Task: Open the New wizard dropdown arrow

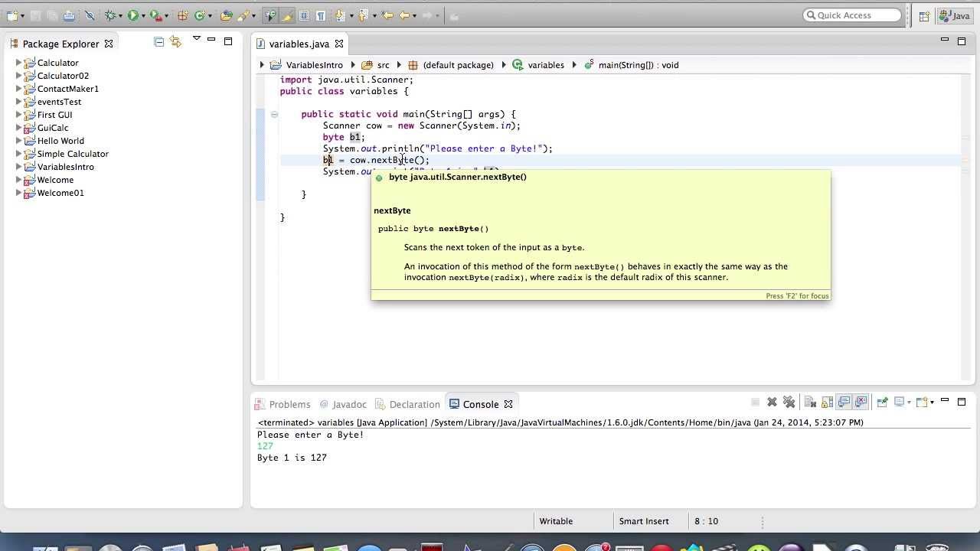Action: [23, 16]
